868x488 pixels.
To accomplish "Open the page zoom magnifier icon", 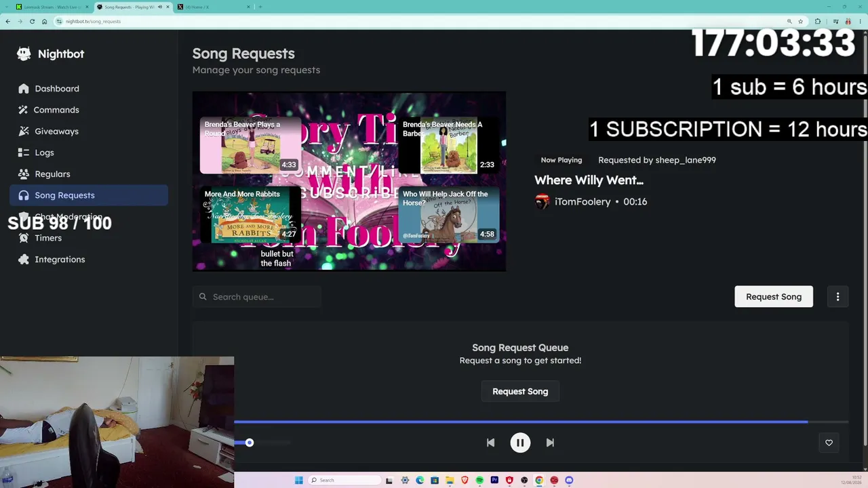I will click(x=789, y=22).
